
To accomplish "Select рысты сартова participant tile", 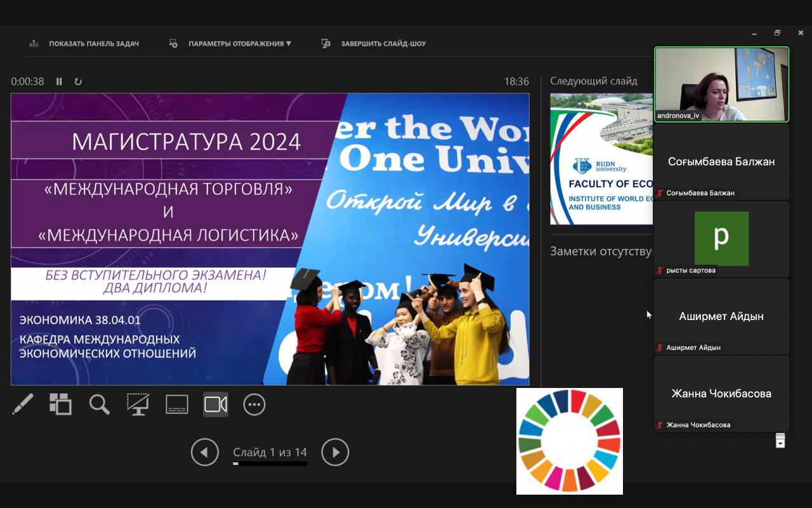I will coord(722,239).
